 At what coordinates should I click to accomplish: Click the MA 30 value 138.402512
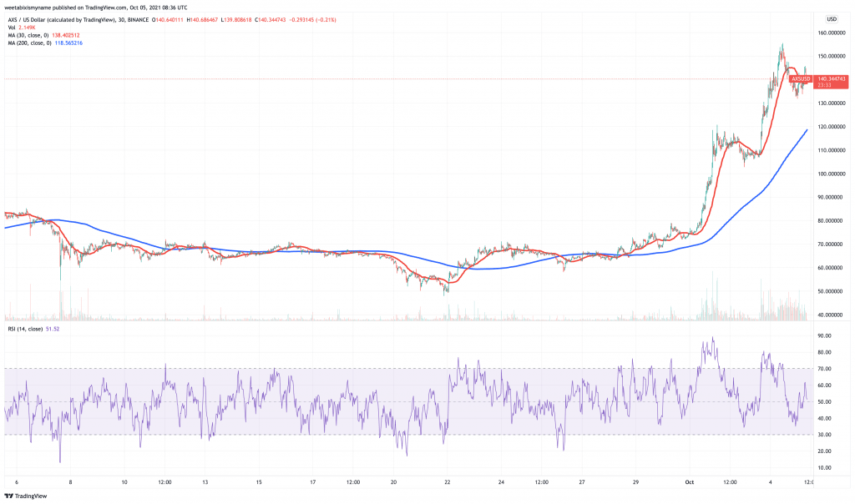pyautogui.click(x=65, y=35)
